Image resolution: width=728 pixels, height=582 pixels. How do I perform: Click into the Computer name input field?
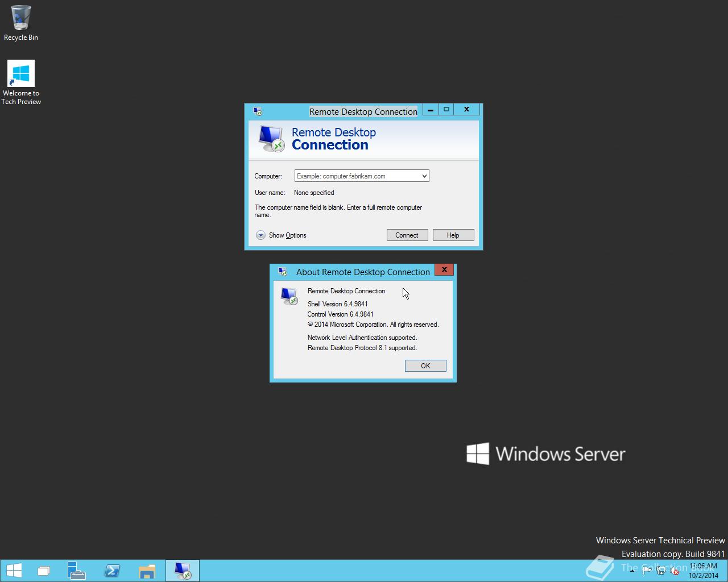(357, 176)
